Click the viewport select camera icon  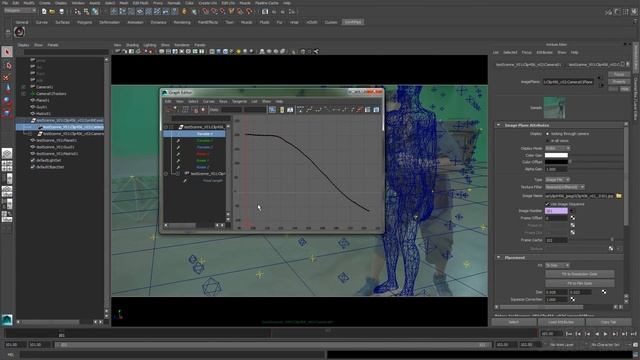(x=118, y=51)
